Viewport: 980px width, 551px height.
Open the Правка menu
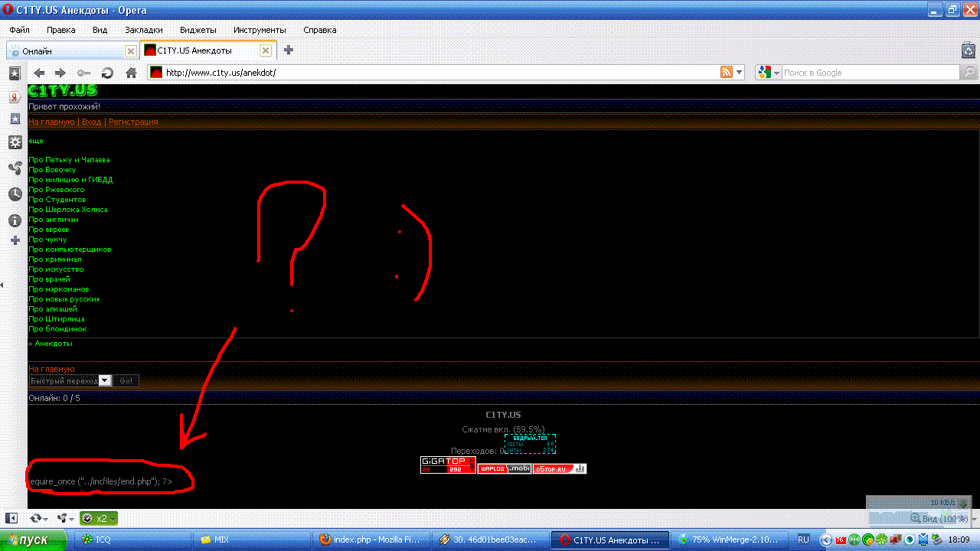[x=60, y=30]
